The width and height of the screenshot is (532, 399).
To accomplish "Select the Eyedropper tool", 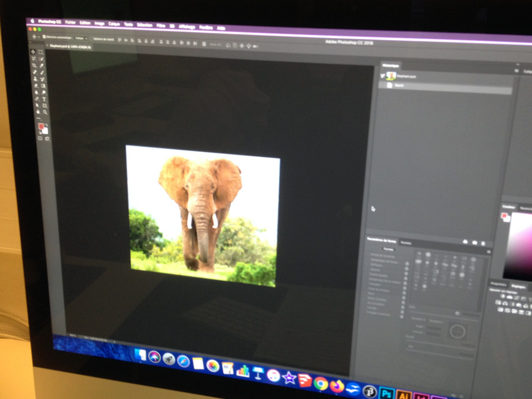I will click(x=42, y=66).
